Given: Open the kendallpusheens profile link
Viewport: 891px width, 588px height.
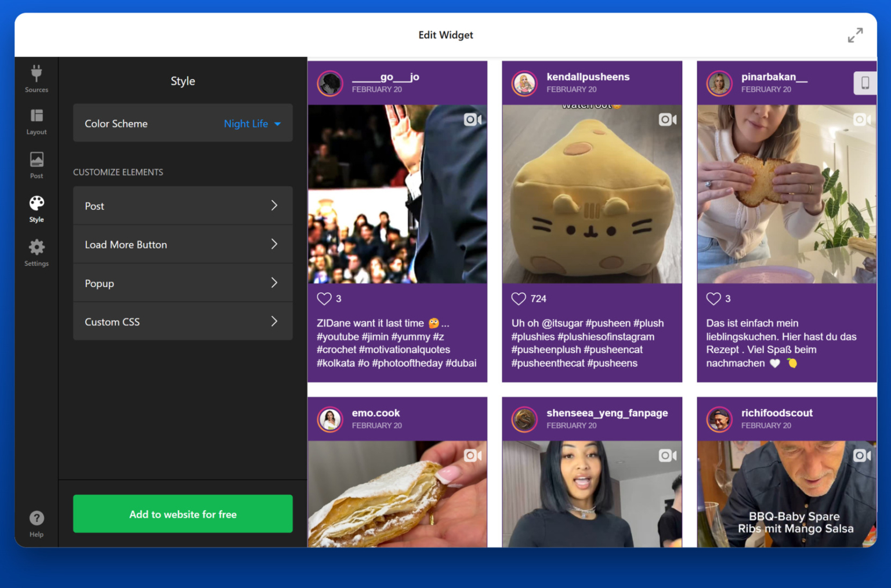Looking at the screenshot, I should click(x=588, y=77).
